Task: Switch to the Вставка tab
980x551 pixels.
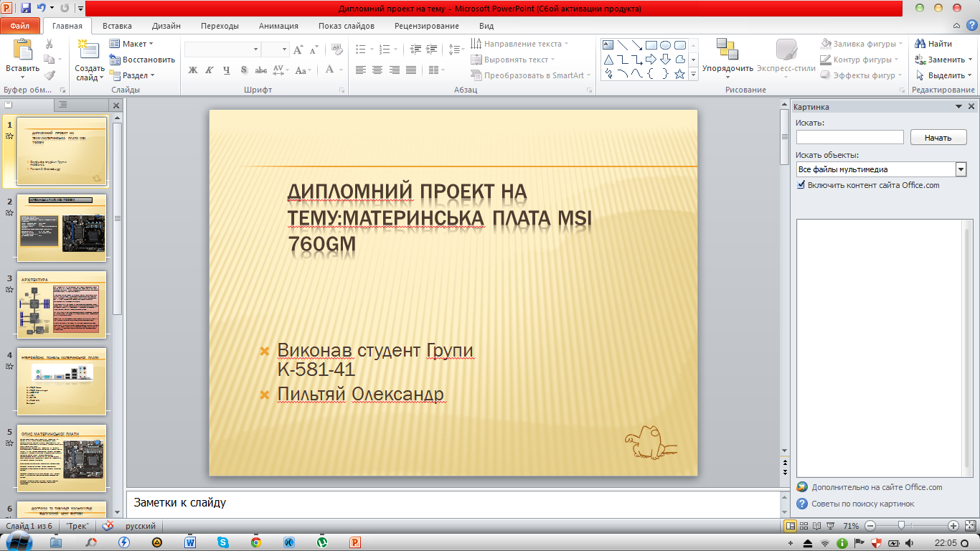Action: point(117,26)
